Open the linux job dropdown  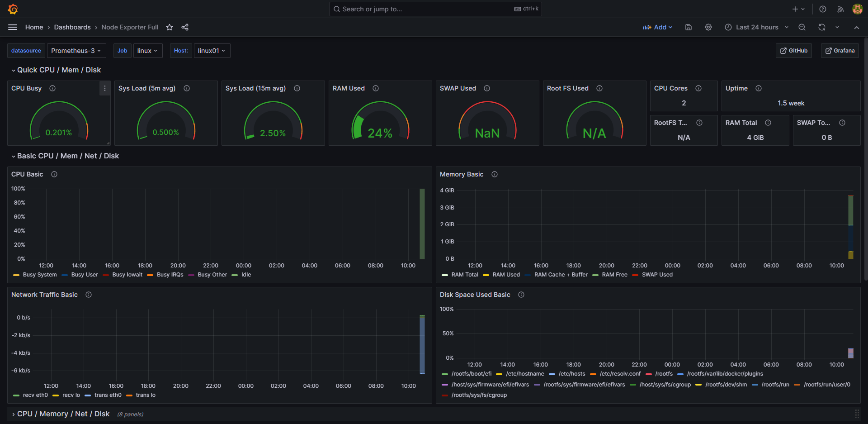click(x=147, y=51)
